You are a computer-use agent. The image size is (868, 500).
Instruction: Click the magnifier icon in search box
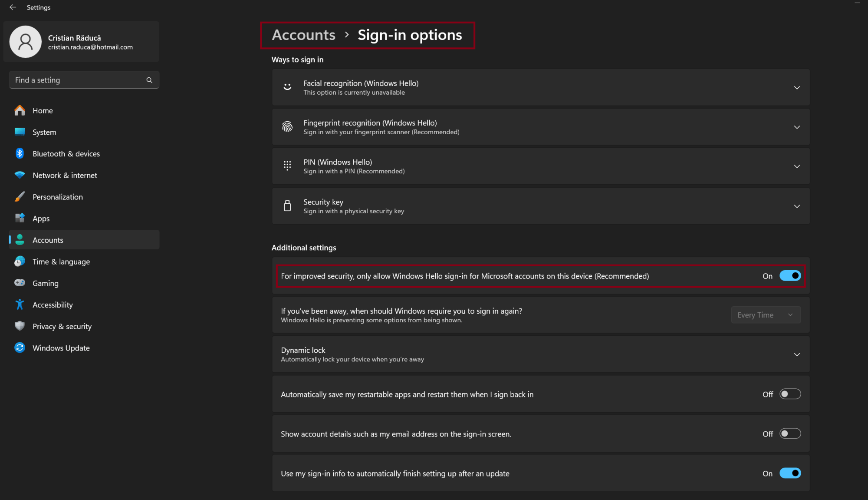click(x=149, y=80)
